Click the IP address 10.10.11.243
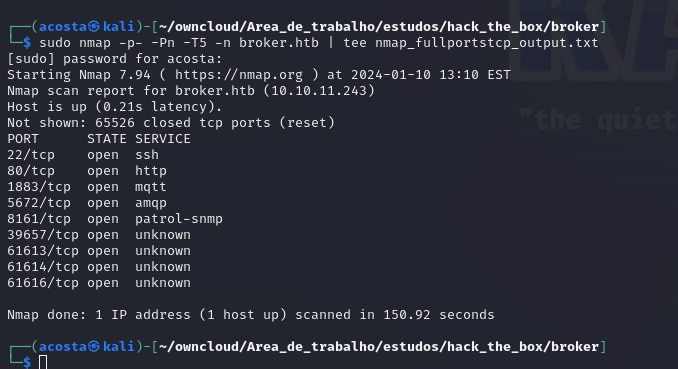678x369 pixels. 319,91
